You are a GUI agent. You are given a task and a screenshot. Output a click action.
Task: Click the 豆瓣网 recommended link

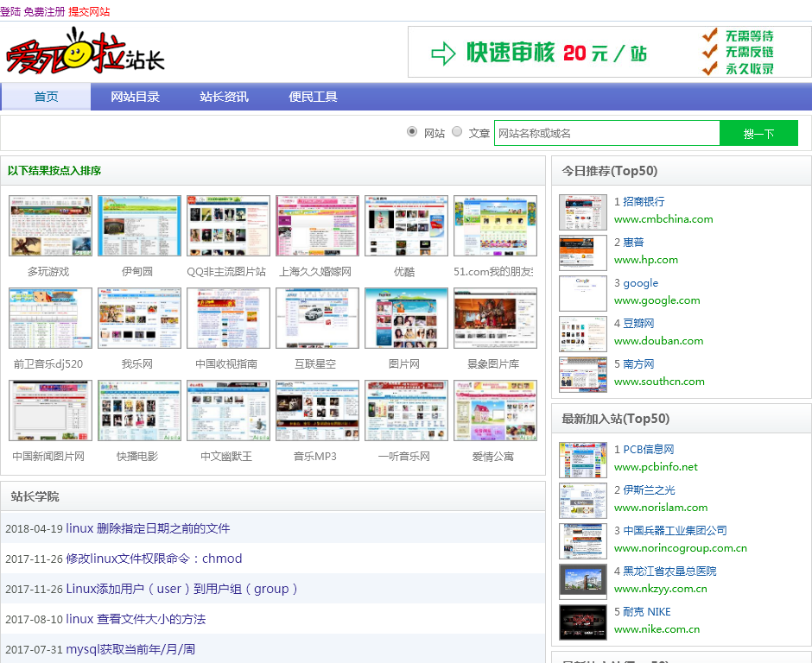[x=638, y=323]
